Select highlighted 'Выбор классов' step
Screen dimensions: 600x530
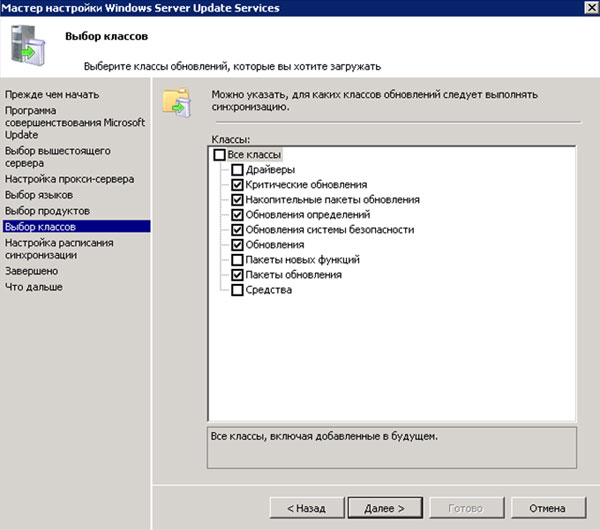coord(77,227)
